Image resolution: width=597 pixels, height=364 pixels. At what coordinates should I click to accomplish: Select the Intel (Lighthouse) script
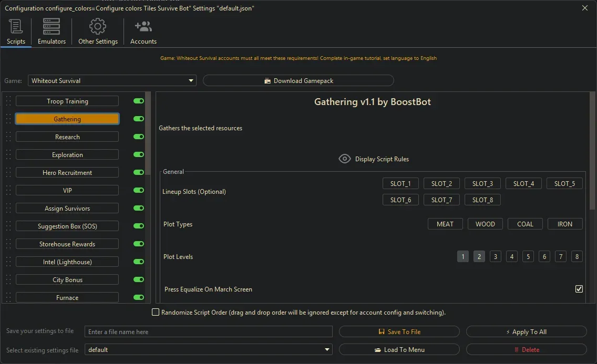(x=67, y=262)
